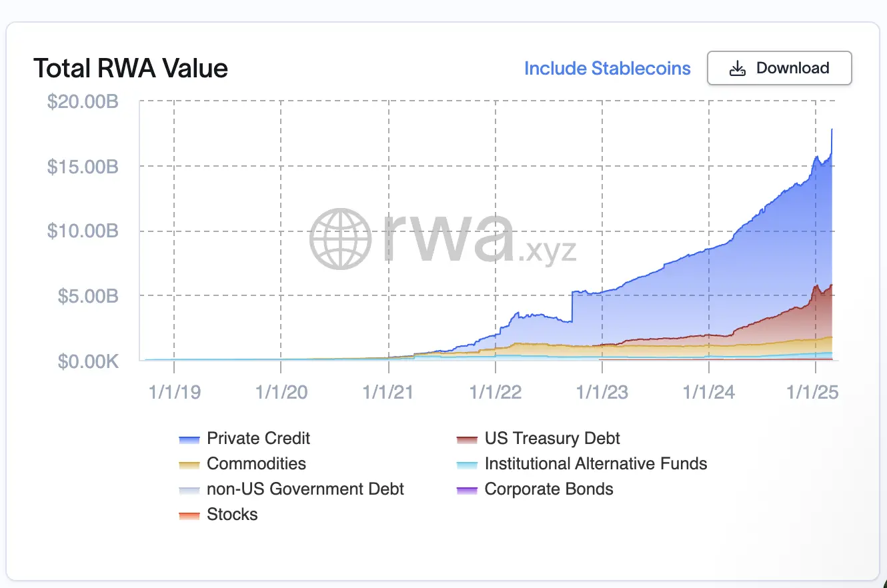The height and width of the screenshot is (588, 887).
Task: Click the orange Stocks legend swatch
Action: click(189, 515)
